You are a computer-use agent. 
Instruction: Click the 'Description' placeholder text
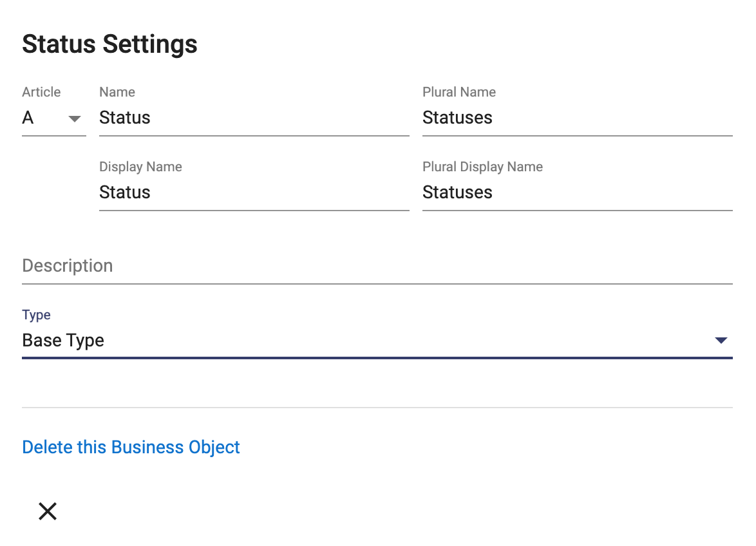point(68,266)
